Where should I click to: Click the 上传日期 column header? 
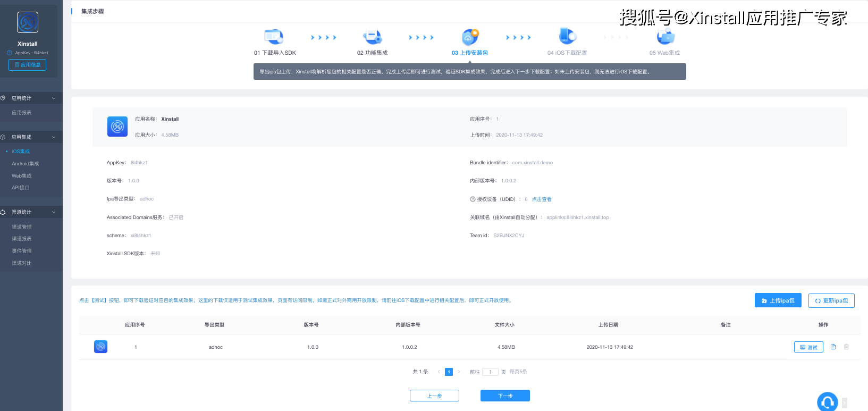pyautogui.click(x=608, y=325)
